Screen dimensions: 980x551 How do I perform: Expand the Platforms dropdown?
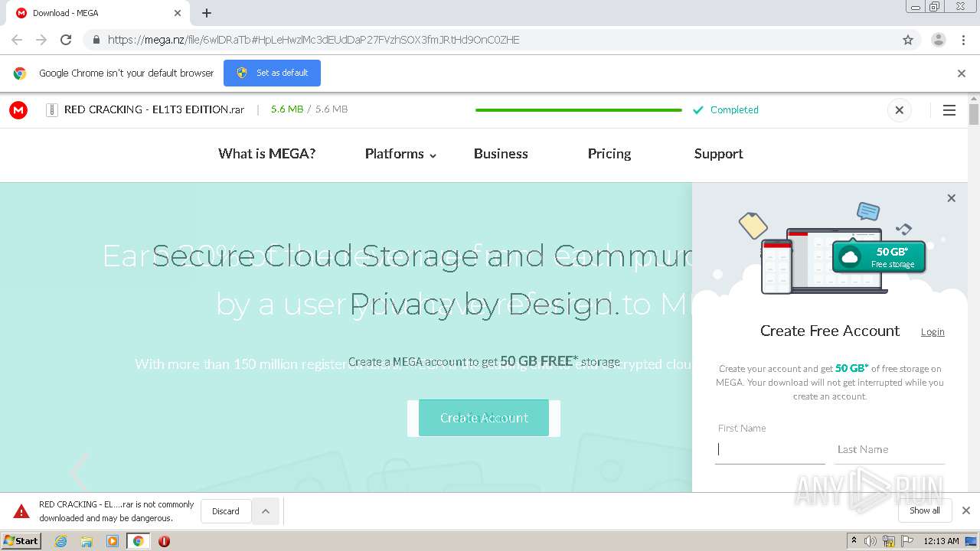pyautogui.click(x=400, y=154)
